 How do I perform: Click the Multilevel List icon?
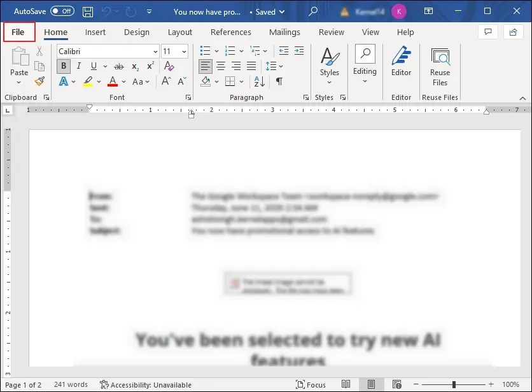tap(255, 51)
